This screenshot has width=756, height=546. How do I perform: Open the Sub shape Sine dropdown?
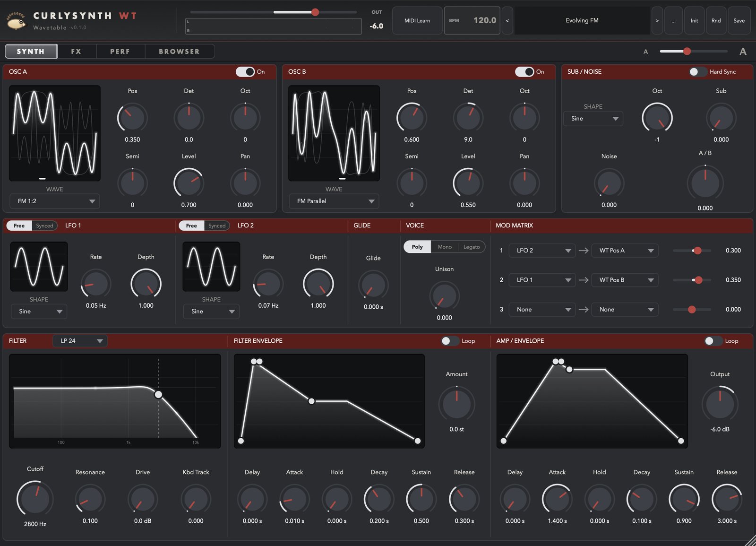(x=593, y=119)
